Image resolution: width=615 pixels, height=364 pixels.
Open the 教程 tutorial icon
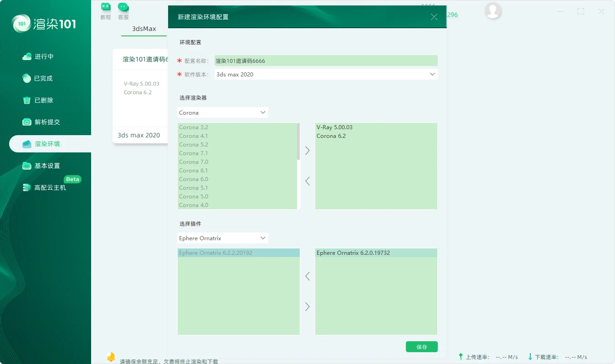pyautogui.click(x=106, y=11)
